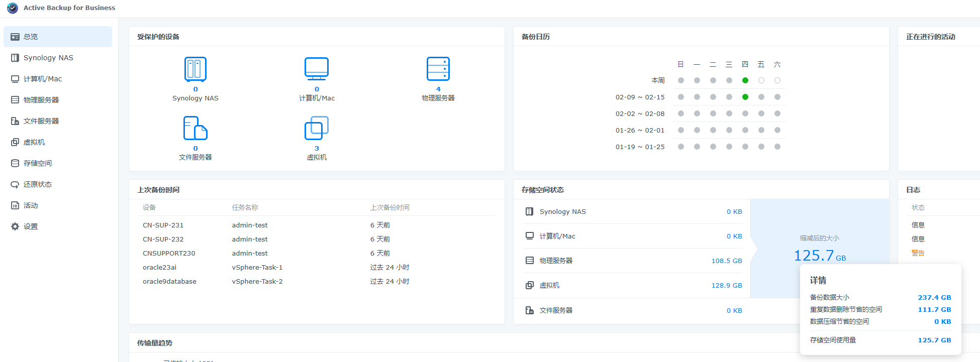Click Saturday dot in 01-19 ~ 01-25 row
This screenshot has height=362, width=980.
[777, 147]
